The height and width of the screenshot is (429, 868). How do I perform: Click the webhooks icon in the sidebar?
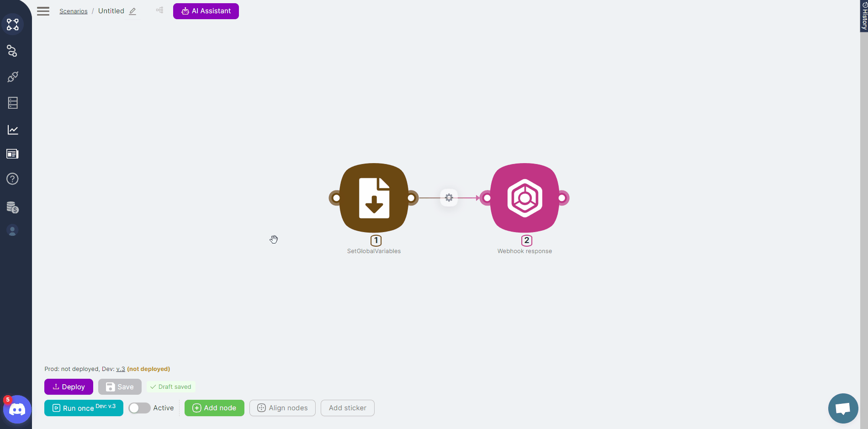(12, 51)
